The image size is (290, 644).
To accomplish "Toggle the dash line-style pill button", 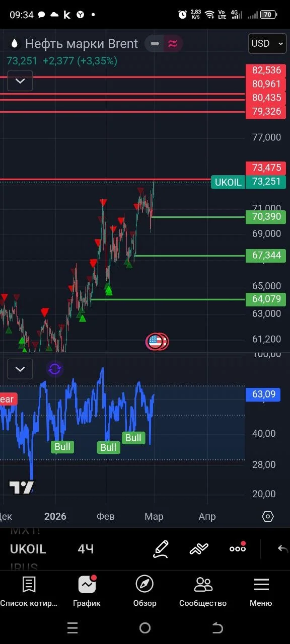I will tap(155, 44).
